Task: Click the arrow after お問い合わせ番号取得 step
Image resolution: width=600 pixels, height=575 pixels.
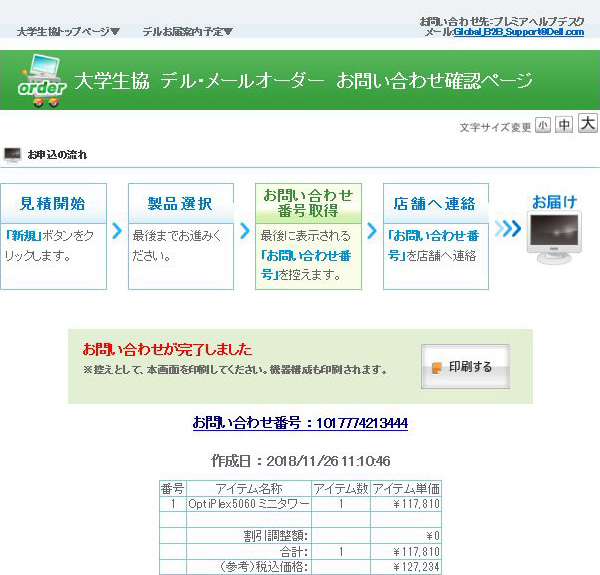Action: (372, 231)
